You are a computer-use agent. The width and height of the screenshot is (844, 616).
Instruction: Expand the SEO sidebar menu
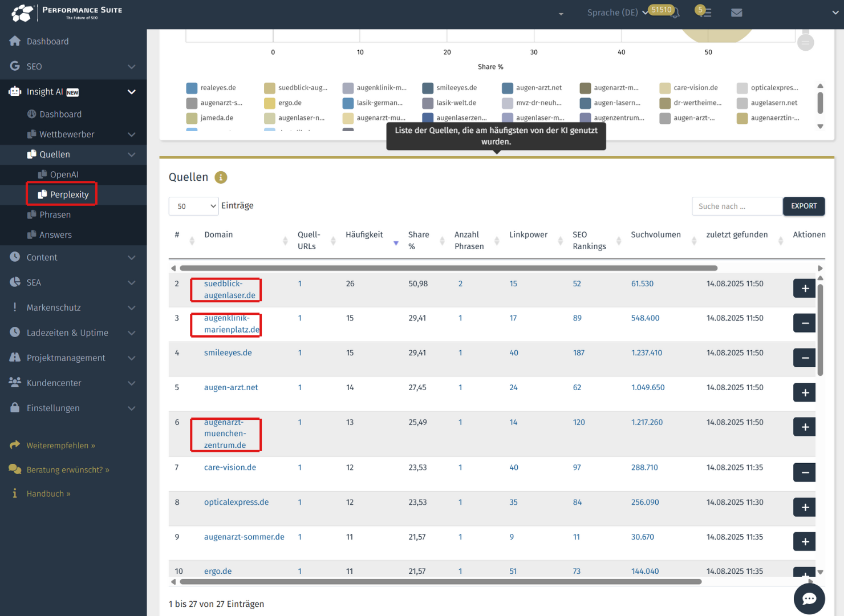(132, 67)
